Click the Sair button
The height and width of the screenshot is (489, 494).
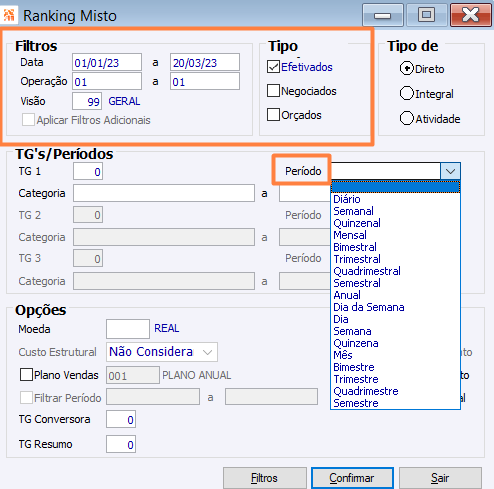(x=440, y=478)
